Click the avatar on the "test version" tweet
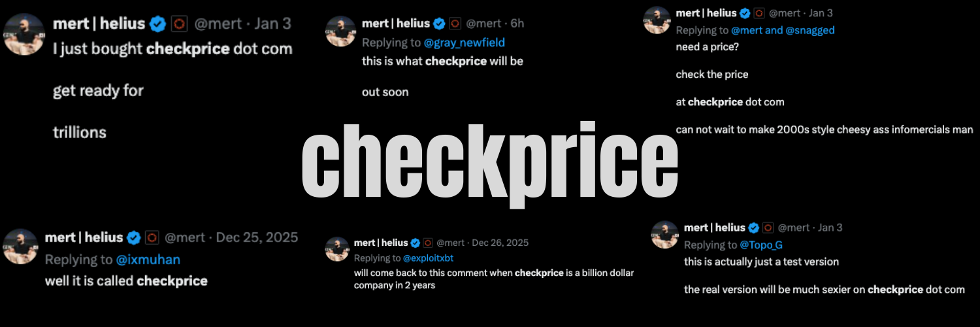The image size is (980, 327). (665, 235)
